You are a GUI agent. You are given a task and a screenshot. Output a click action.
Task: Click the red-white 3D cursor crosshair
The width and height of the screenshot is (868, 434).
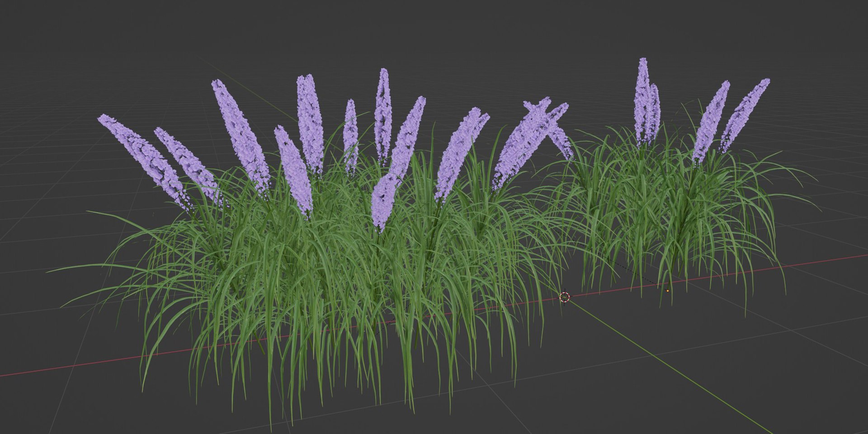click(564, 297)
